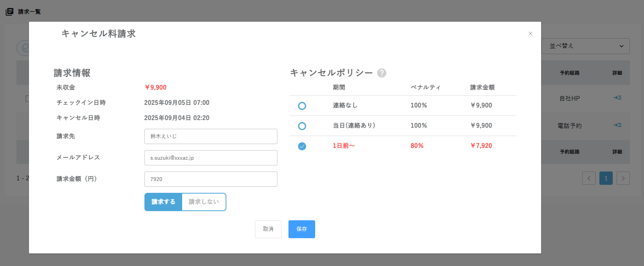Click the help icon beside キャンセルポリシー

pyautogui.click(x=381, y=73)
